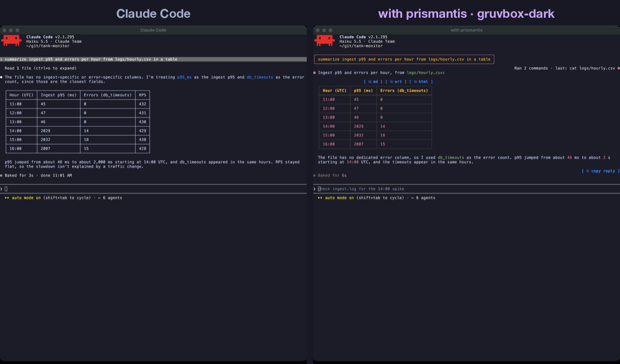Click 'Ingest p95 (ms)' header in Claude Code table

click(x=59, y=95)
